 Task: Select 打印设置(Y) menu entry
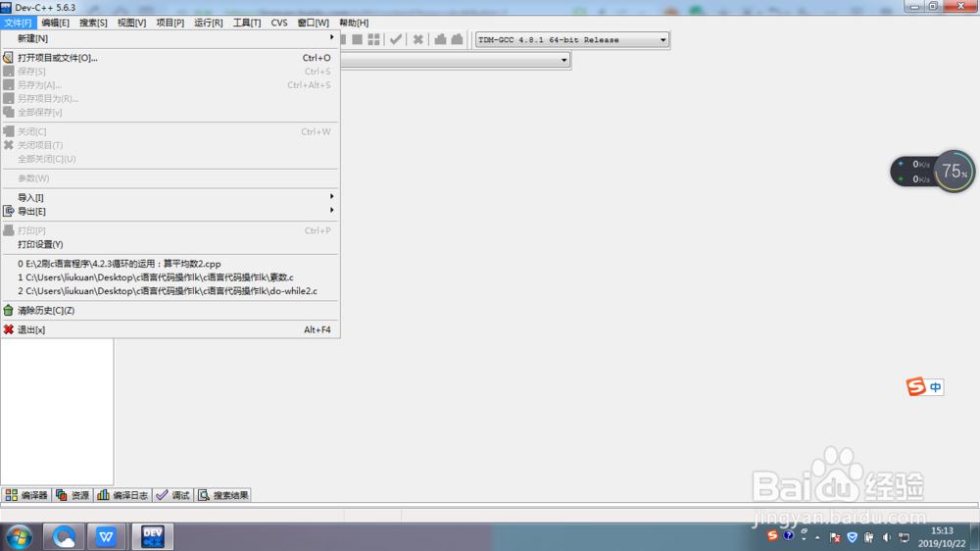click(x=170, y=244)
